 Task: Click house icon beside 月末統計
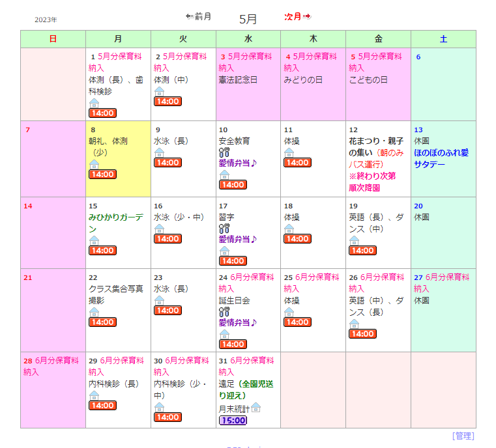pyautogui.click(x=255, y=408)
